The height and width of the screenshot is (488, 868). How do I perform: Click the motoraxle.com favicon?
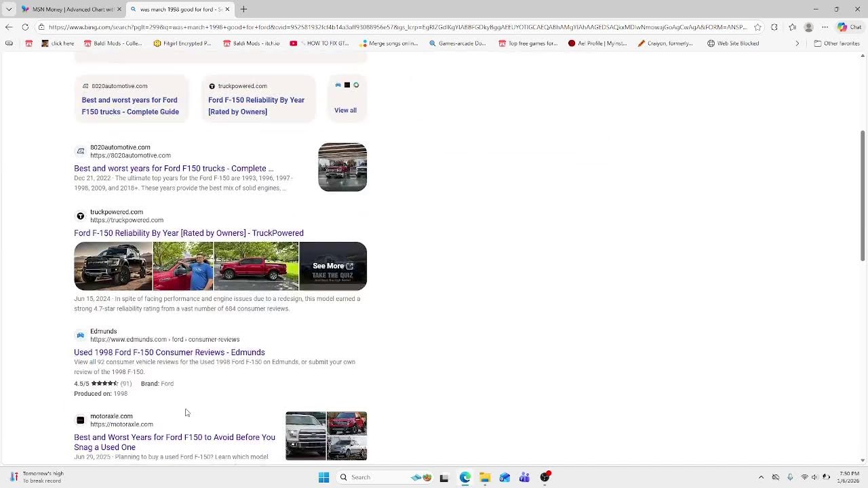[x=80, y=420]
